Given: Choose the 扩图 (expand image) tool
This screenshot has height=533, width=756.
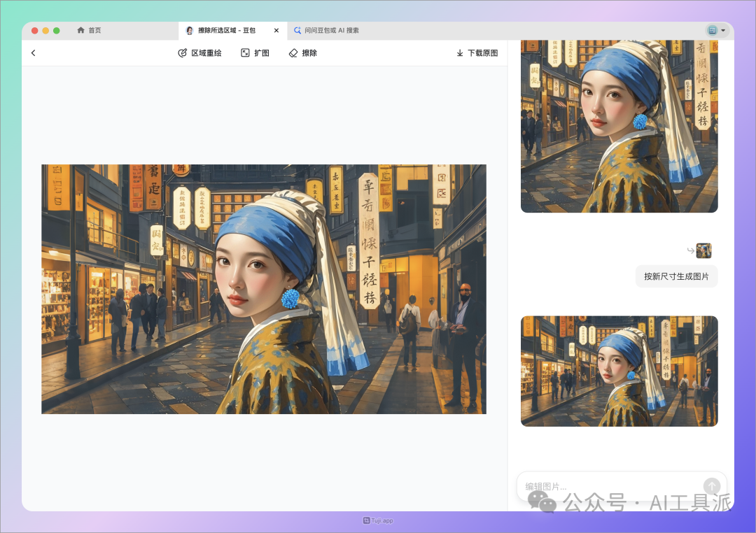Looking at the screenshot, I should [255, 53].
